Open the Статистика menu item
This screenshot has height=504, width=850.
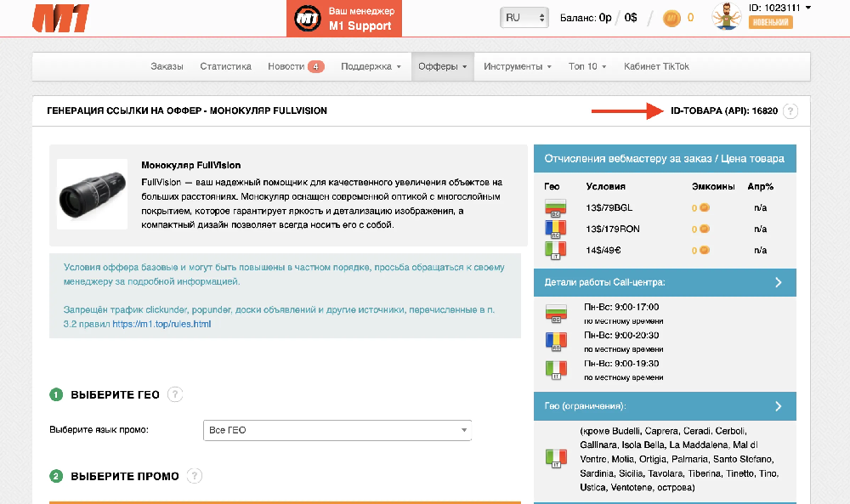tap(225, 66)
